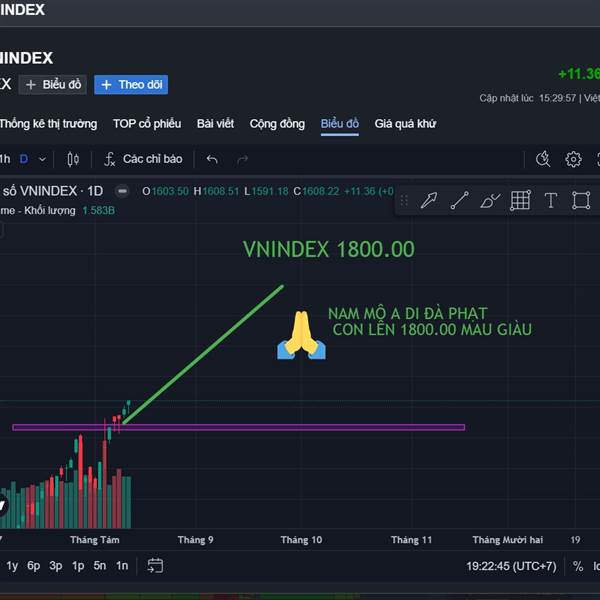This screenshot has height=600, width=600.
Task: Select the praying hands emoji sticker
Action: pos(302,336)
